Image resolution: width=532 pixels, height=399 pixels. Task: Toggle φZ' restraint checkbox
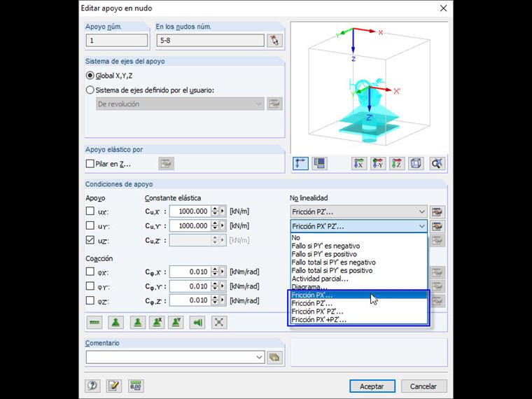90,300
